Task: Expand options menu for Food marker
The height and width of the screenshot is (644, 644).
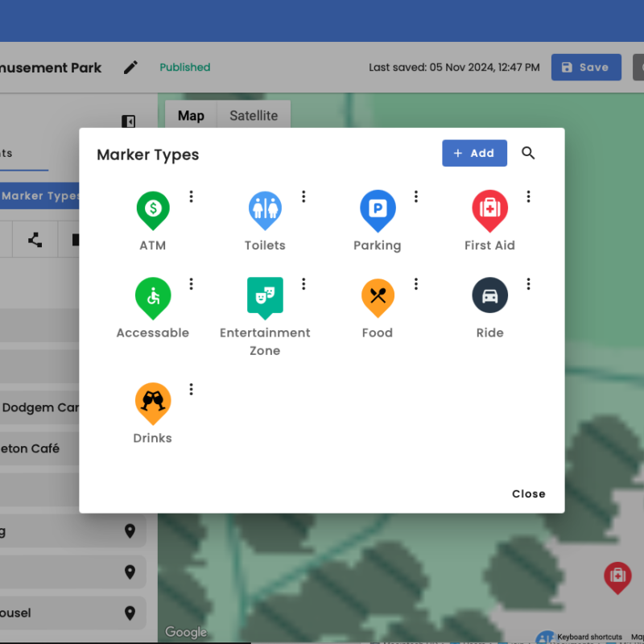Action: [416, 283]
